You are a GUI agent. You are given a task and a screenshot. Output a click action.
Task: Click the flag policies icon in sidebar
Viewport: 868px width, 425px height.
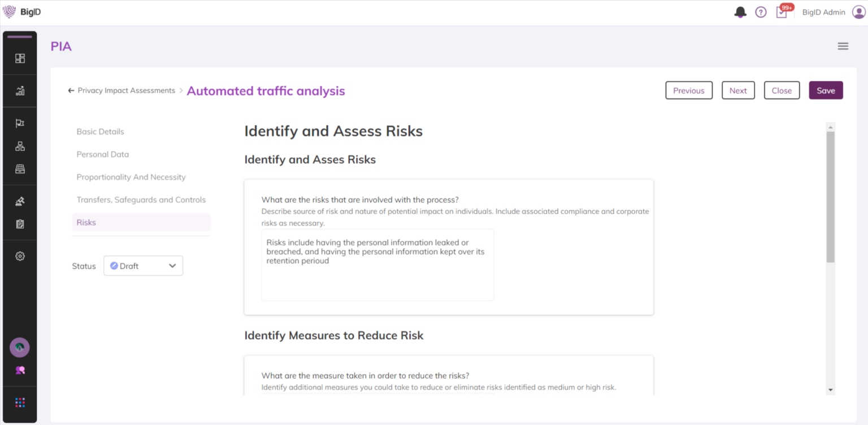click(x=20, y=123)
